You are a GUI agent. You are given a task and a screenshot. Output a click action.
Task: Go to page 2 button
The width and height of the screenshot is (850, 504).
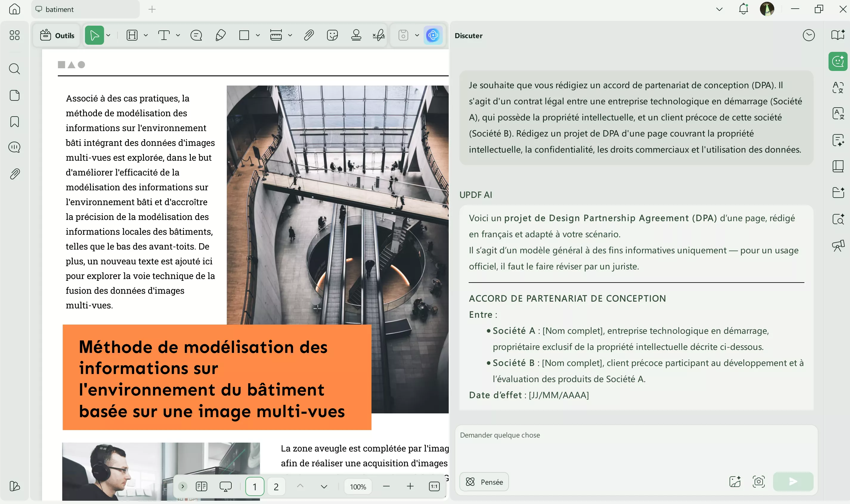point(276,486)
